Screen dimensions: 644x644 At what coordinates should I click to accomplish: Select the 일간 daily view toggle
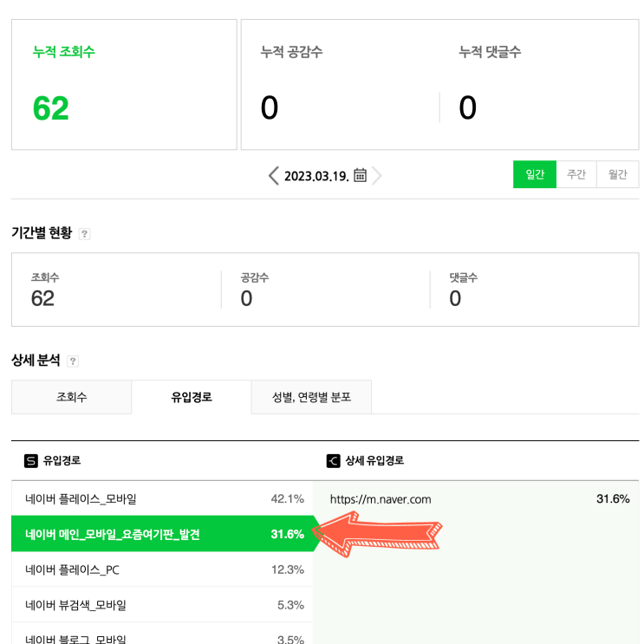[534, 174]
